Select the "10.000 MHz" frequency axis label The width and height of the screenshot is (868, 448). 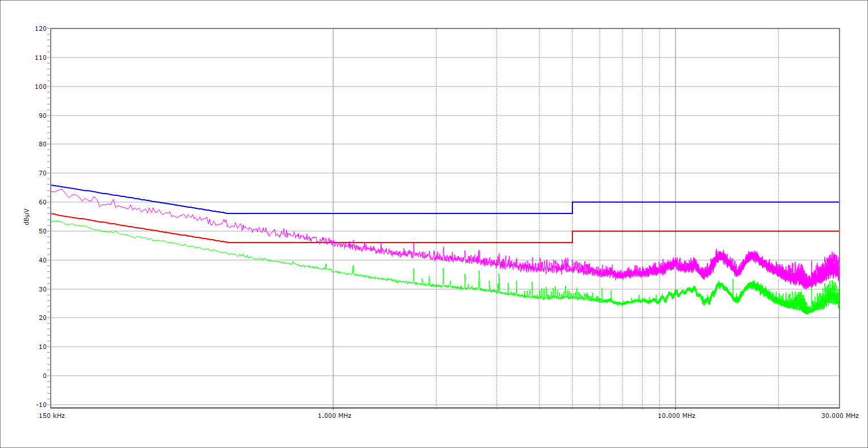click(x=677, y=416)
